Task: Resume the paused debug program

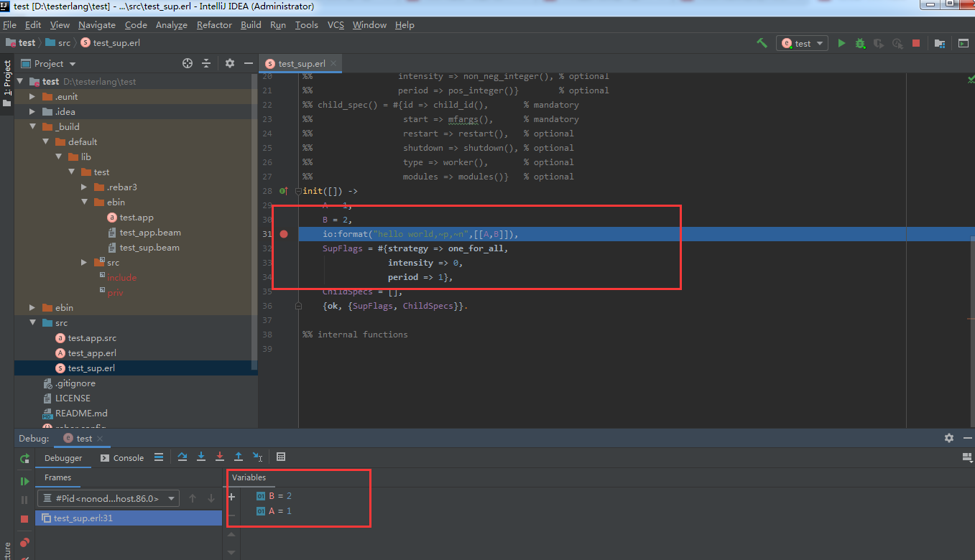Action: coord(24,480)
